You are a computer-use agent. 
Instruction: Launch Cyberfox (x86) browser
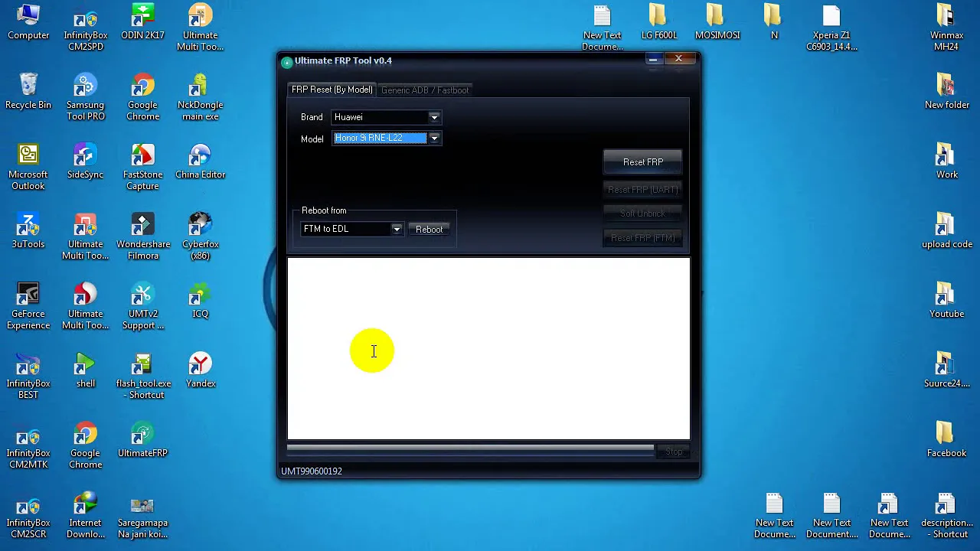coord(201,236)
